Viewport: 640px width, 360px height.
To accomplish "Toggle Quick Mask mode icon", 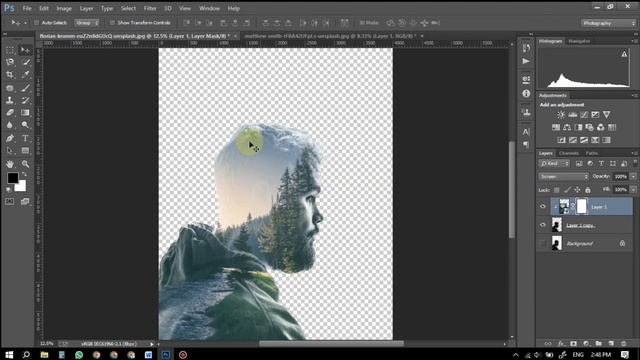I will pyautogui.click(x=10, y=202).
